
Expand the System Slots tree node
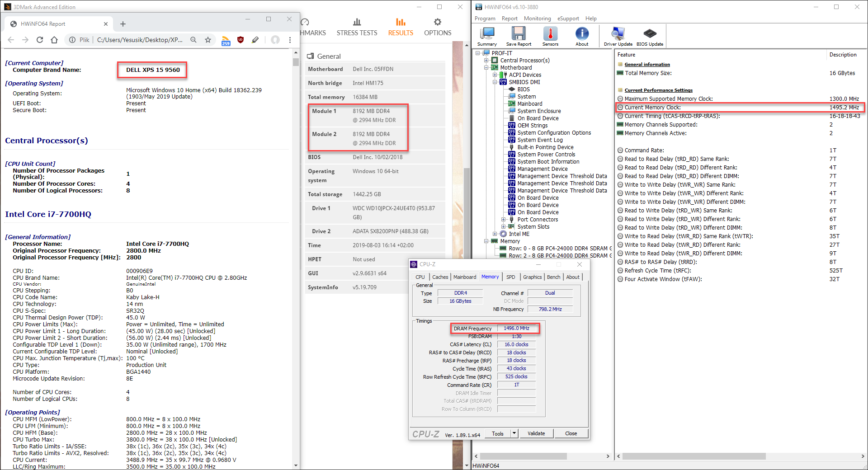click(x=503, y=227)
